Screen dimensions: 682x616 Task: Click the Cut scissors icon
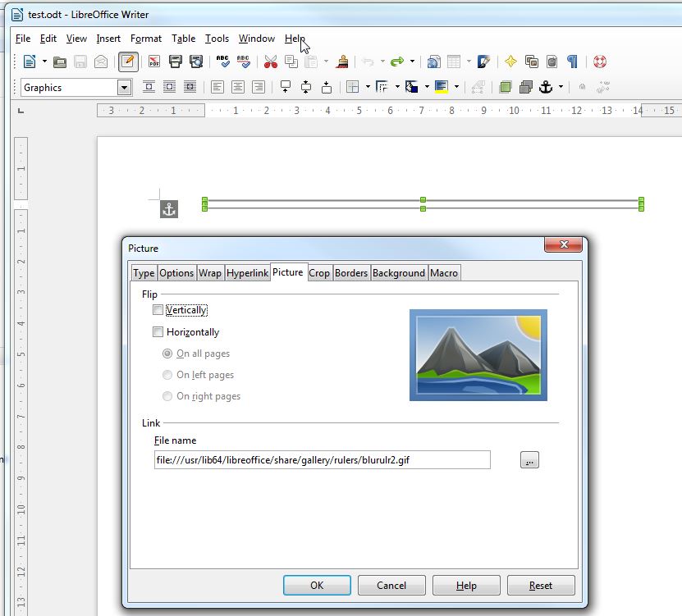pos(270,62)
